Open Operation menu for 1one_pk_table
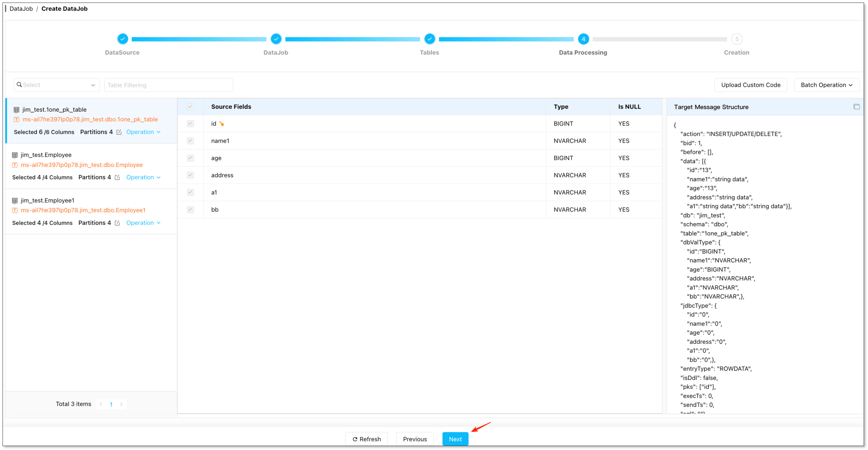This screenshot has width=868, height=450. (x=144, y=132)
